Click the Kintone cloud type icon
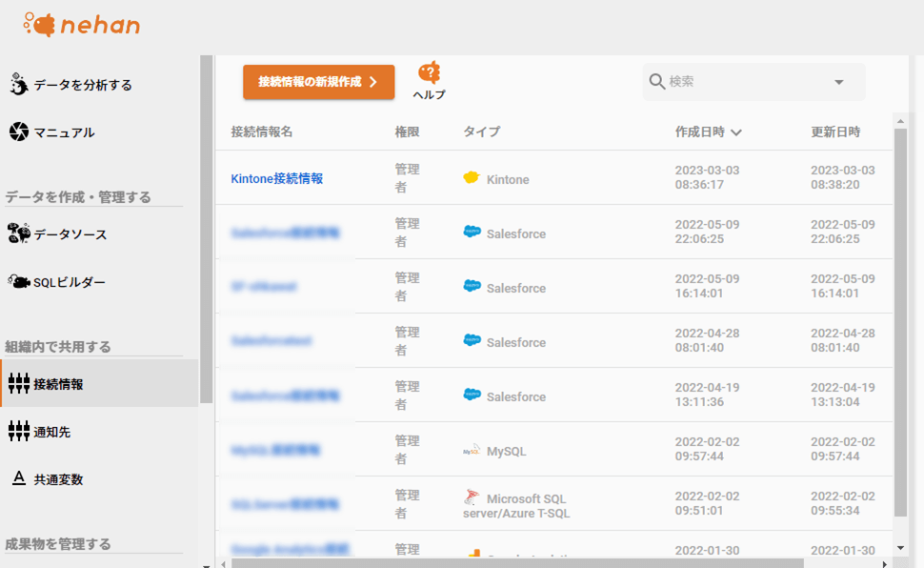 point(472,177)
